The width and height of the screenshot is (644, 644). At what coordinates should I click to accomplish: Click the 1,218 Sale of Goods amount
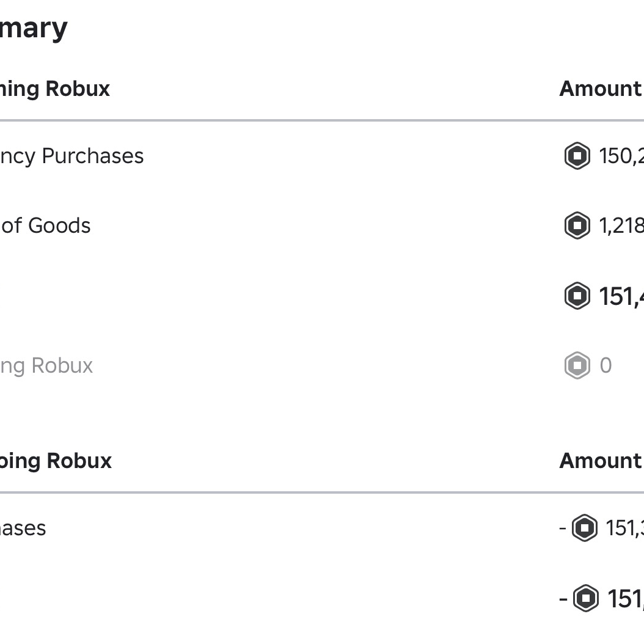[x=621, y=226]
